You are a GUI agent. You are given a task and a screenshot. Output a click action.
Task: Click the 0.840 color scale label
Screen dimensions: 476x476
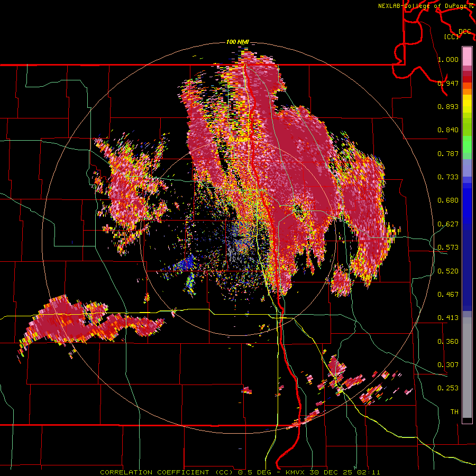[x=448, y=130]
